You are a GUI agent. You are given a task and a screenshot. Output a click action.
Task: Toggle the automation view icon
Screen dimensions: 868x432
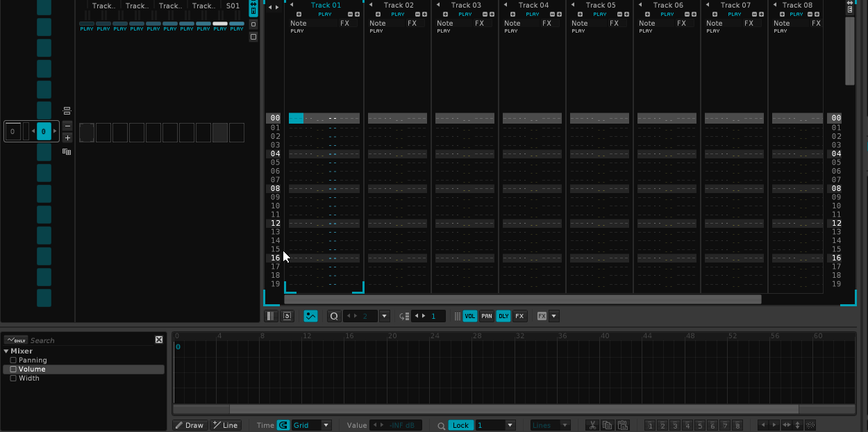310,316
